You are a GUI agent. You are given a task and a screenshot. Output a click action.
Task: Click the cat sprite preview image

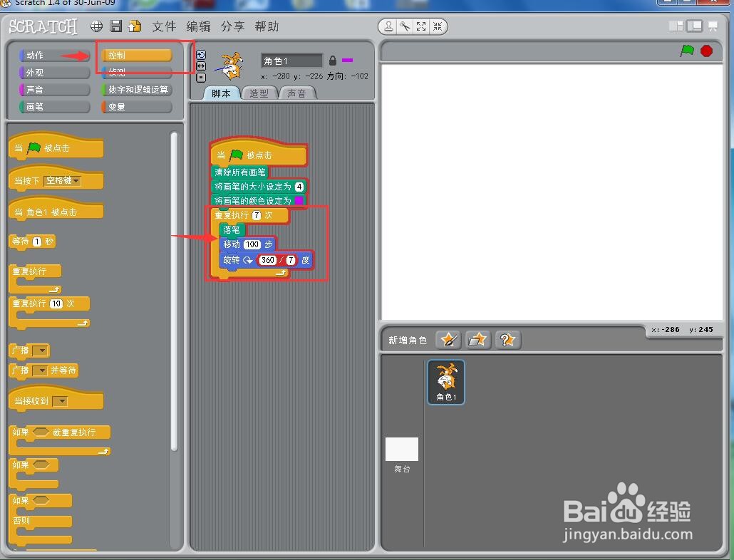230,66
